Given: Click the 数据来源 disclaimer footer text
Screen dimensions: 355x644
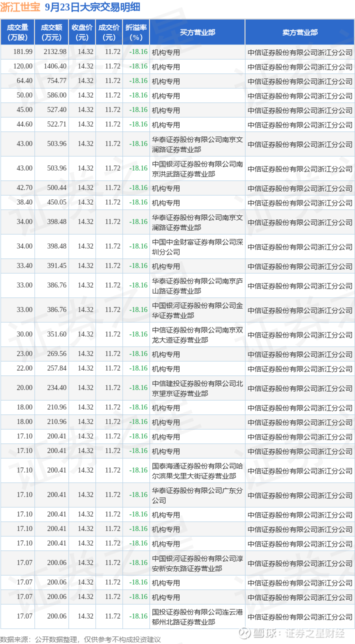Looking at the screenshot, I should pos(80,639).
